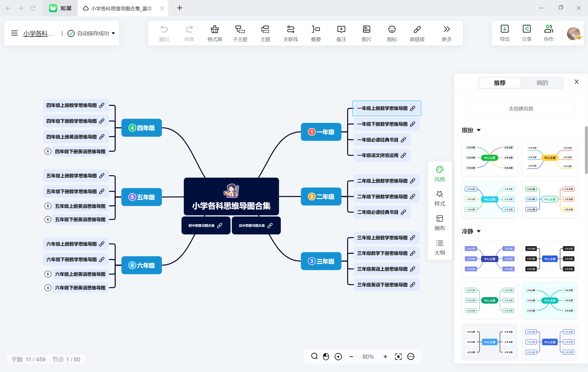
Task: Open the bottom toolbar more-options circle icon
Action: point(411,356)
